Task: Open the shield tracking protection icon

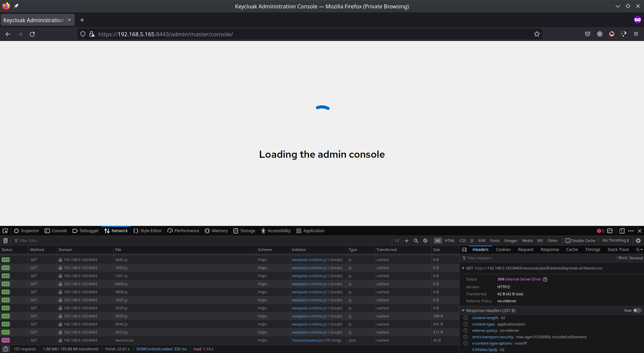Action: point(83,34)
